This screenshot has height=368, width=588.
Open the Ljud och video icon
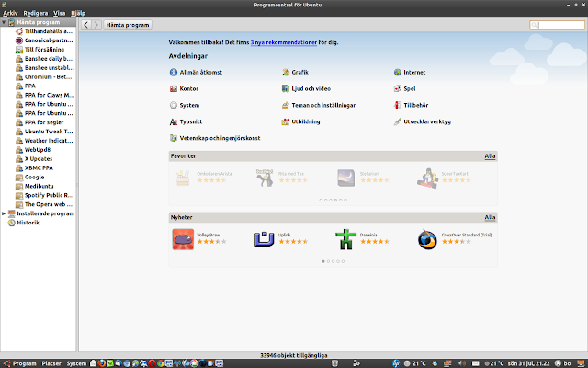(286, 88)
